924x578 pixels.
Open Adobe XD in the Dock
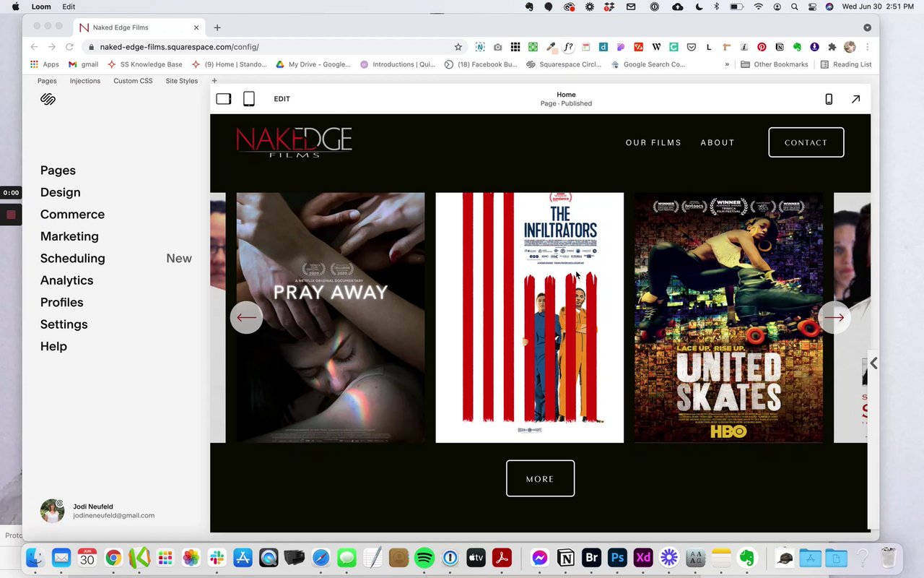643,558
